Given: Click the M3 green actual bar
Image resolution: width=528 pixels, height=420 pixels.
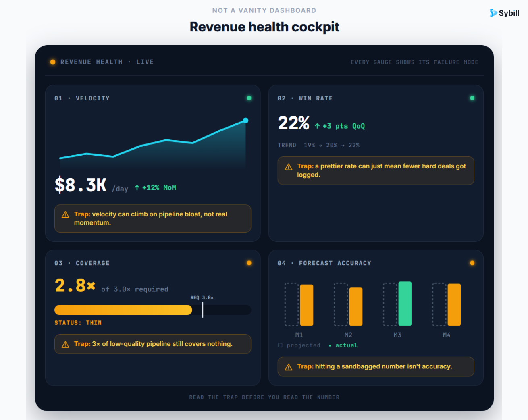Looking at the screenshot, I should pos(405,304).
